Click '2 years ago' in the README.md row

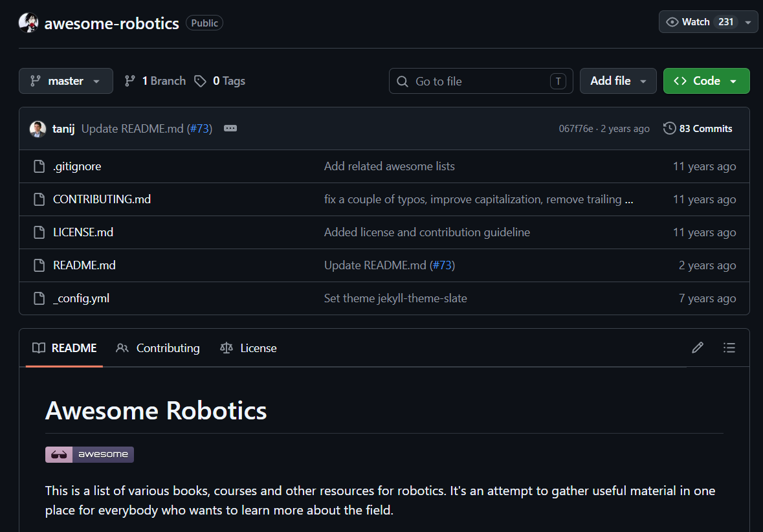click(x=707, y=265)
